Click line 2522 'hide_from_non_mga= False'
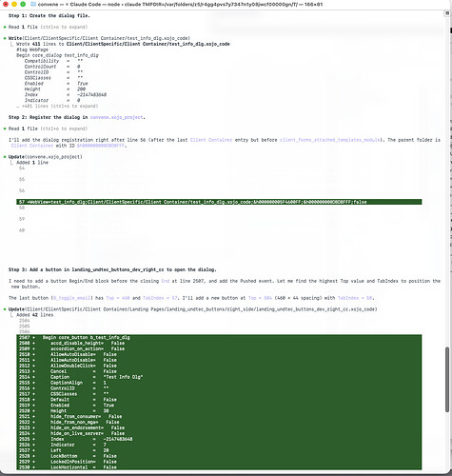This screenshot has height=476, width=452. [219, 422]
